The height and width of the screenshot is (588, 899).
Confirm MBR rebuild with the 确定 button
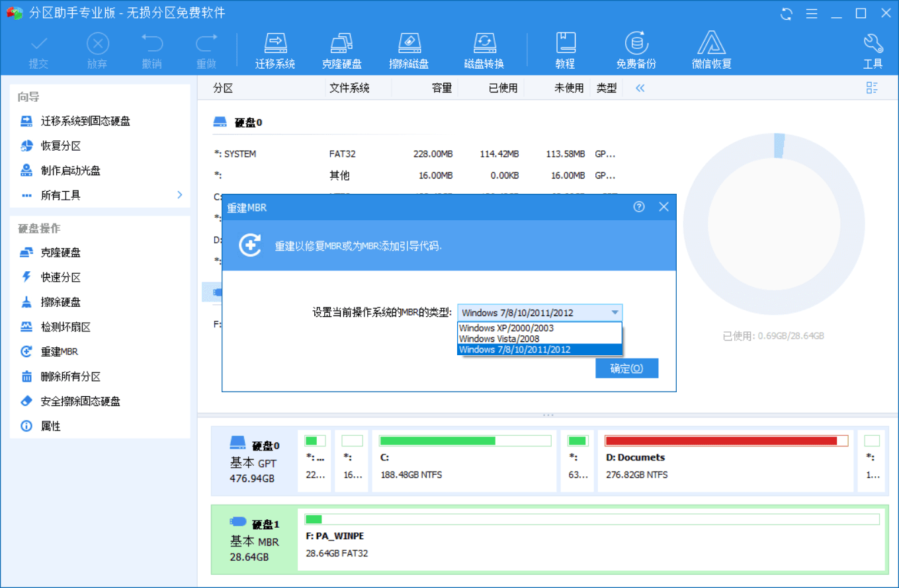tap(626, 368)
